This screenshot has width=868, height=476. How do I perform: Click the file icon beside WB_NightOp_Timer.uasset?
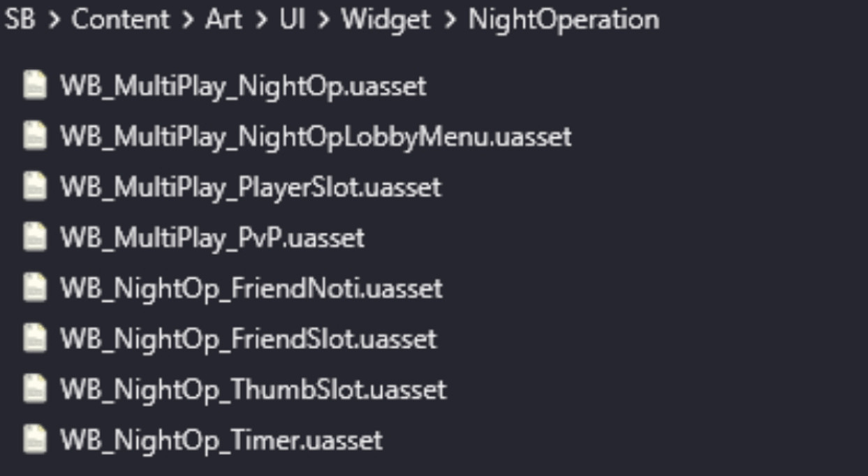click(34, 440)
